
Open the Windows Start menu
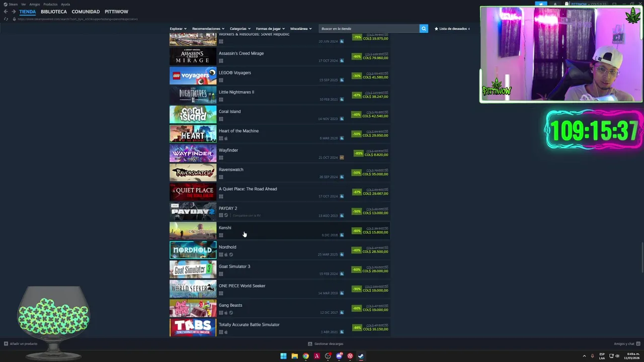pos(283,356)
